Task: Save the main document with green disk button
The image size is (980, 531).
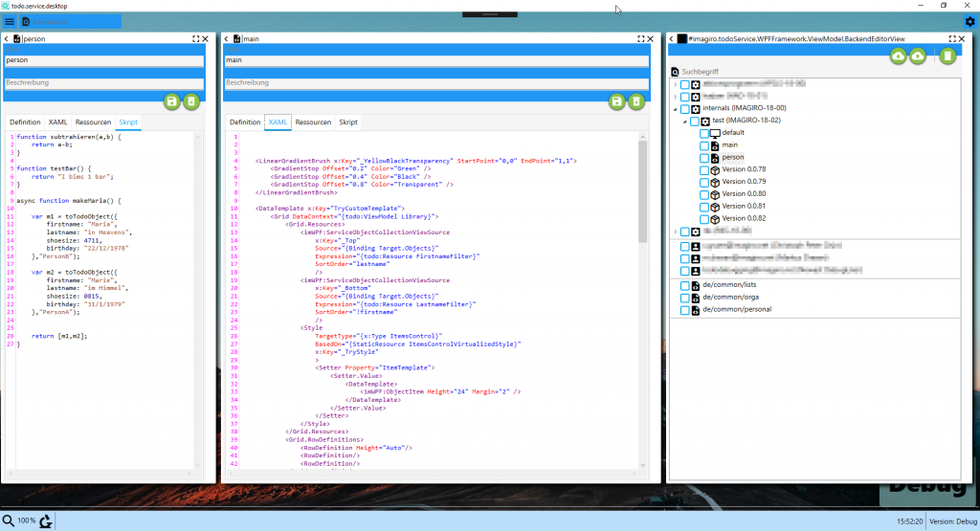Action: point(617,101)
